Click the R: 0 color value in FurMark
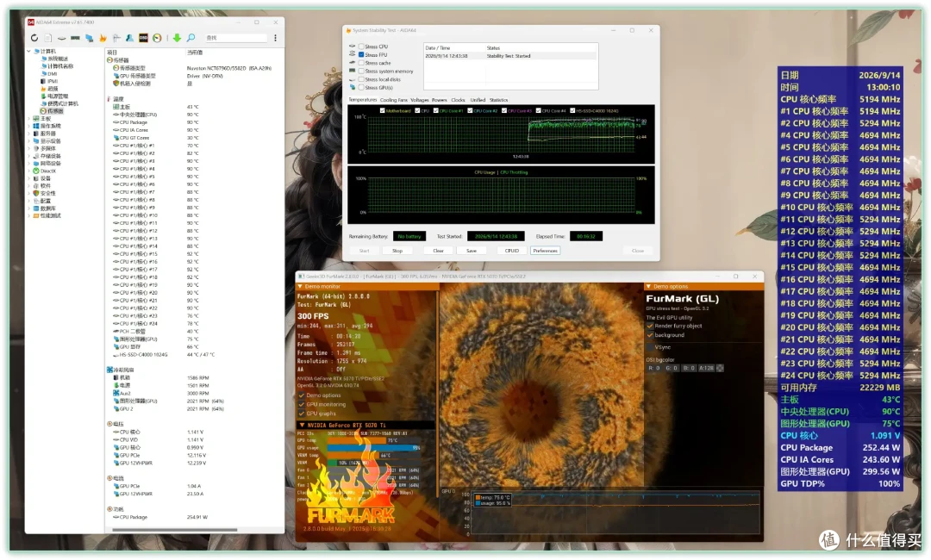 tap(653, 369)
